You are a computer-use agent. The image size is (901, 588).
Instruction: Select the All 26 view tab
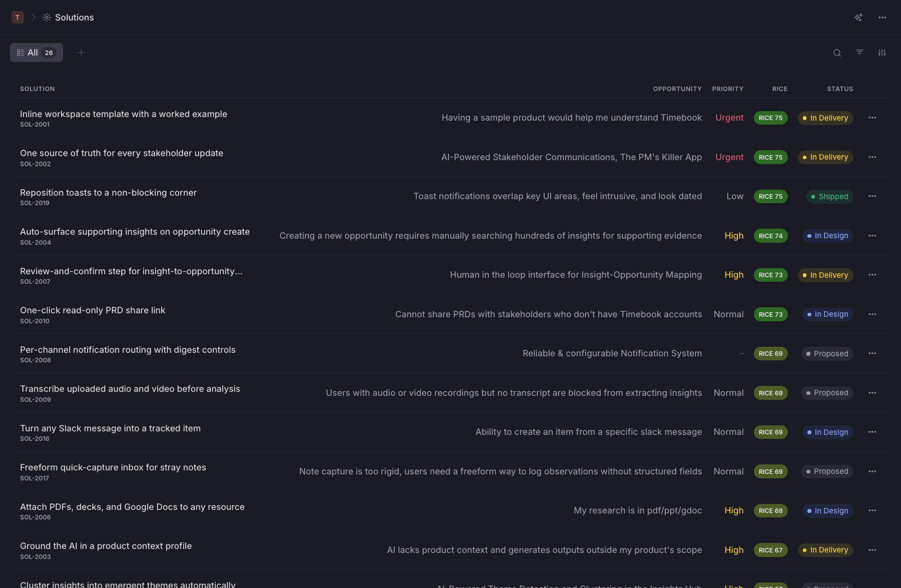point(37,53)
